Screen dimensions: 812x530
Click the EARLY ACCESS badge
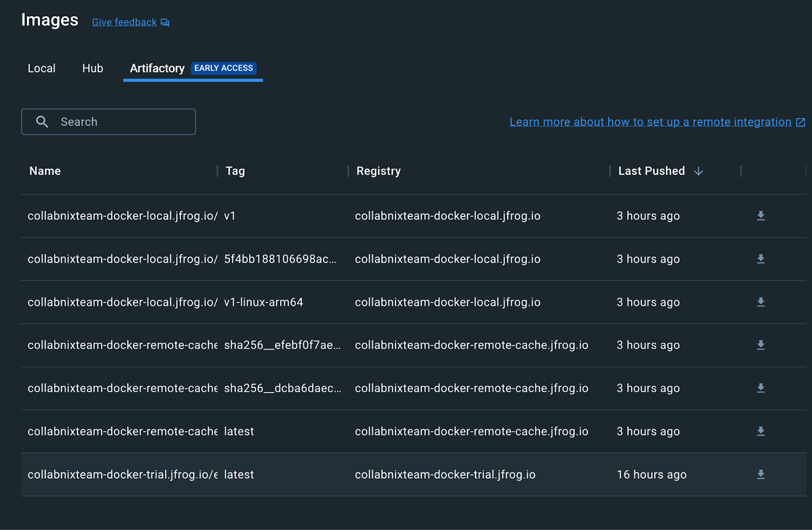223,68
